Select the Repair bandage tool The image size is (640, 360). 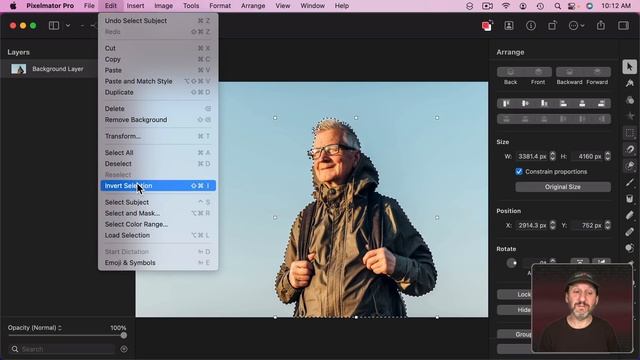(x=629, y=232)
